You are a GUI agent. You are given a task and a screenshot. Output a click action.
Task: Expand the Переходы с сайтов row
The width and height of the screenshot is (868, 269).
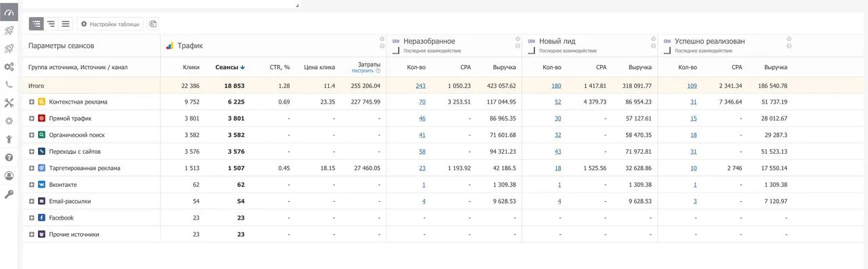pyautogui.click(x=31, y=151)
